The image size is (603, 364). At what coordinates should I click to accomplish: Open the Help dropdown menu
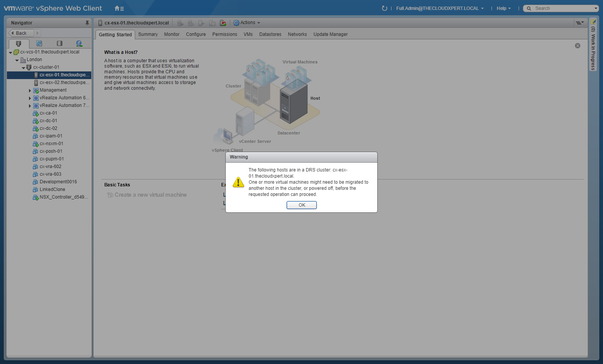point(503,8)
